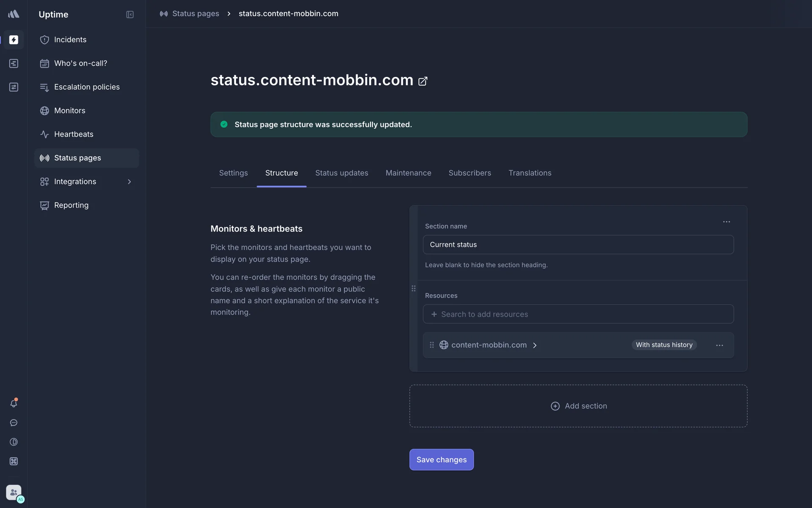This screenshot has height=508, width=812.
Task: Open section options three-dot menu
Action: click(x=726, y=222)
